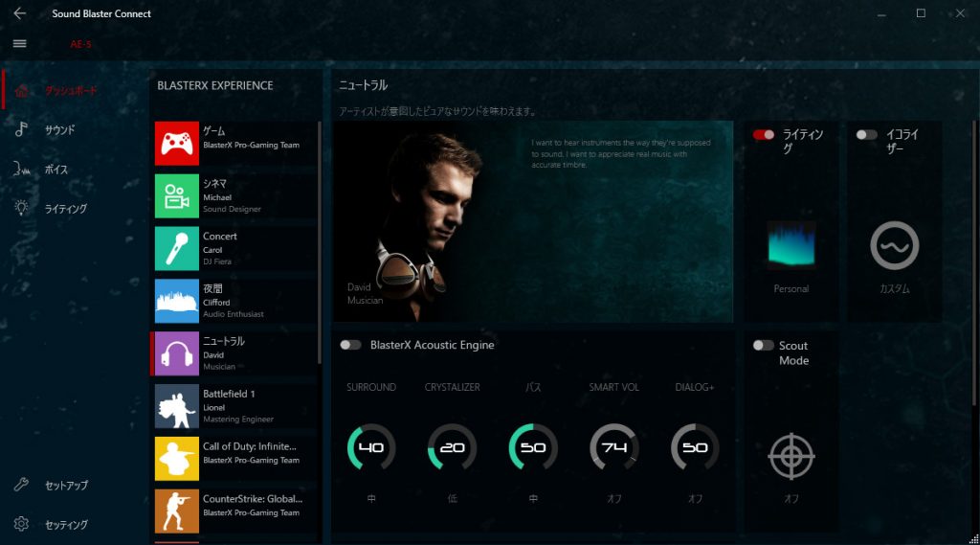Select the blue Night skyline icon
This screenshot has height=545, width=980.
pos(177,301)
